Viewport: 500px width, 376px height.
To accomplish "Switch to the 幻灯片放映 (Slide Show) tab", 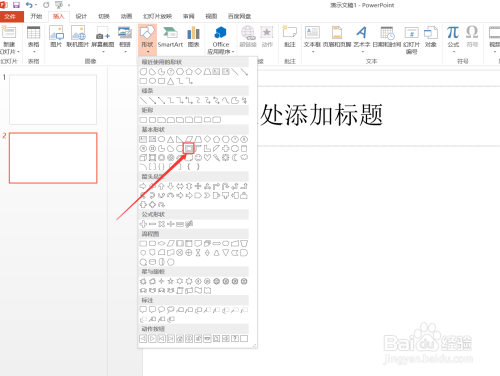I will [157, 16].
